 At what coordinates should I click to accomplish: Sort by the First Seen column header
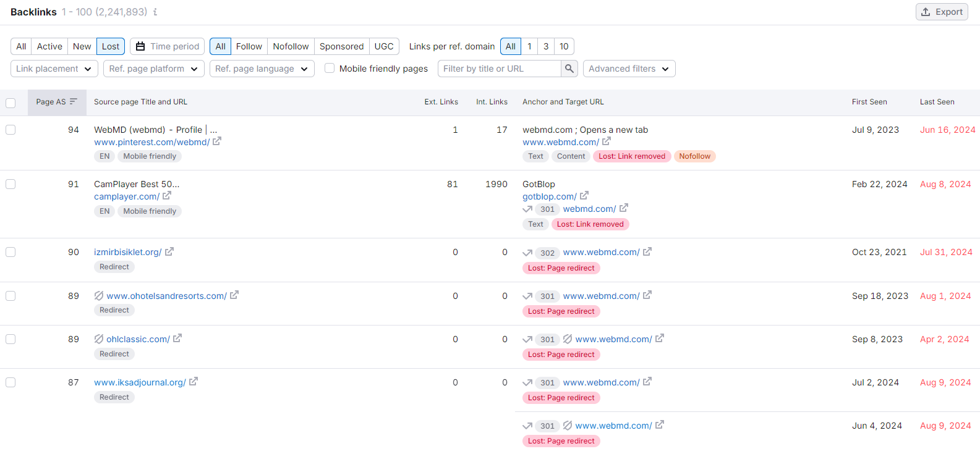869,102
